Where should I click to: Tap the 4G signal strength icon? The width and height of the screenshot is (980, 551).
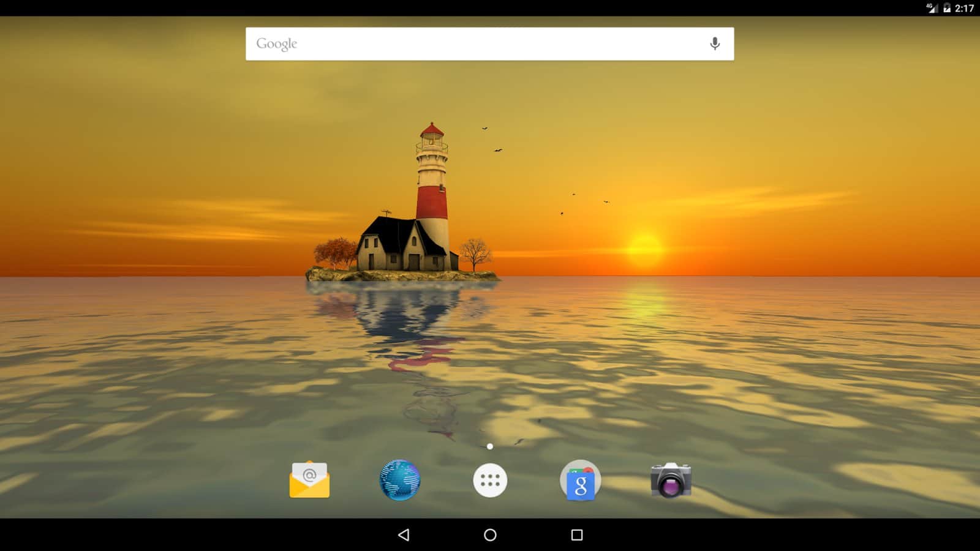932,8
